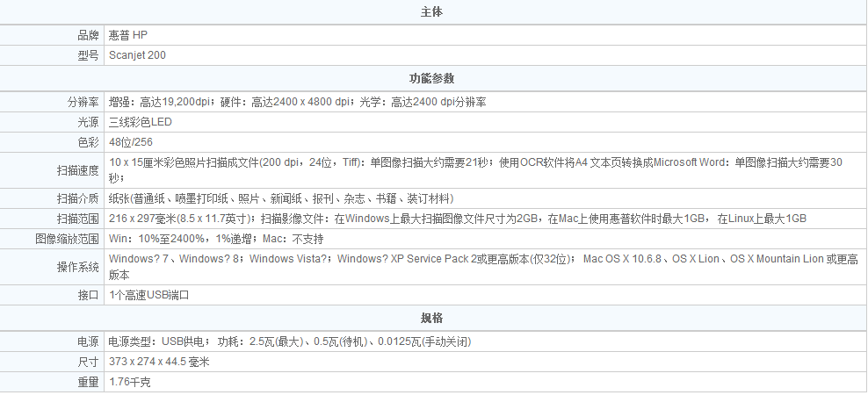Viewport: 868px width, 395px height.
Task: Click the 惠普 HP brand value
Action: click(x=128, y=35)
